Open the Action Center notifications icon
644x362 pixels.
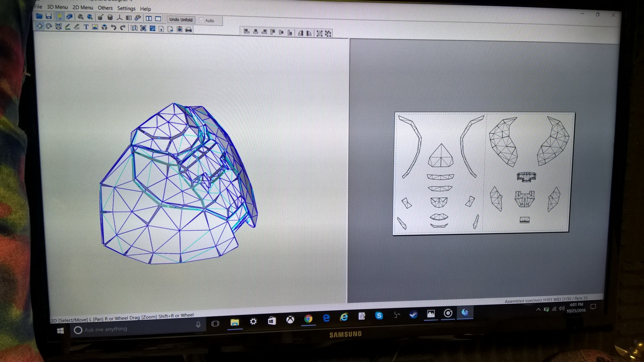[593, 307]
